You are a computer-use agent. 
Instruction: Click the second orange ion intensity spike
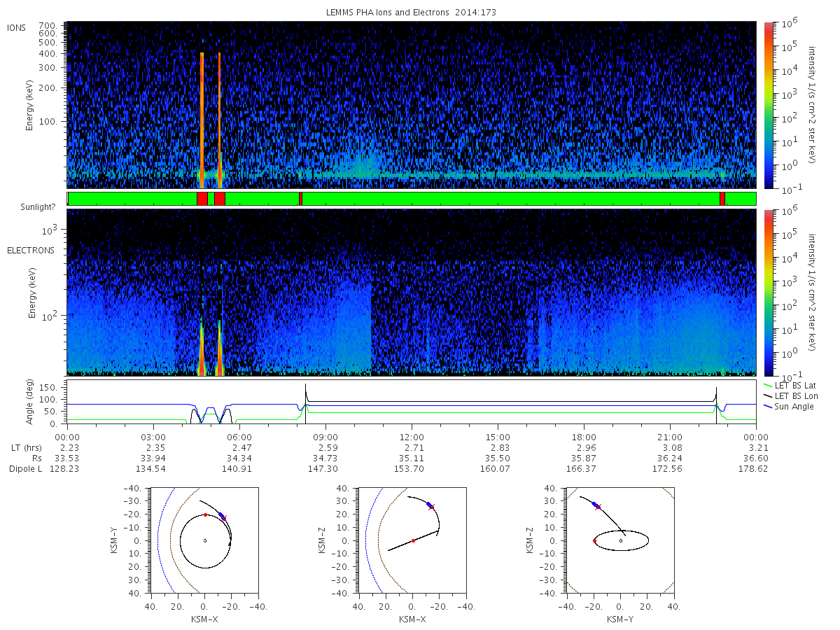[219, 120]
